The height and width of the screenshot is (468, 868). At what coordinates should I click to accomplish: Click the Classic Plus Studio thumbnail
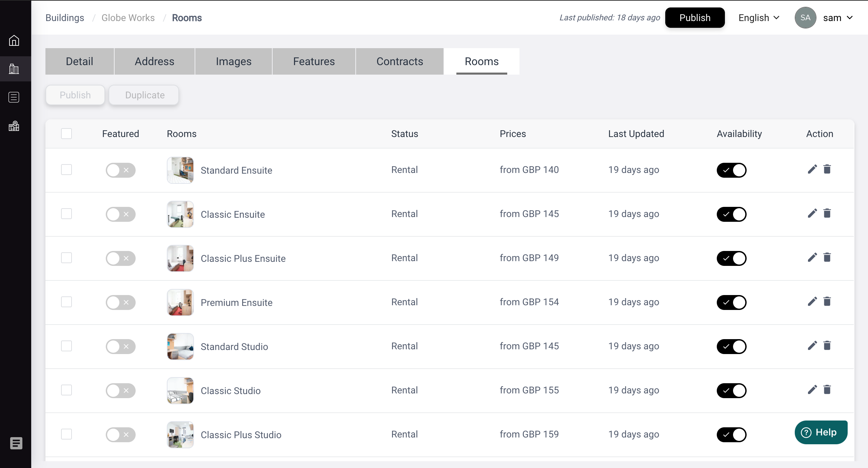coord(180,435)
